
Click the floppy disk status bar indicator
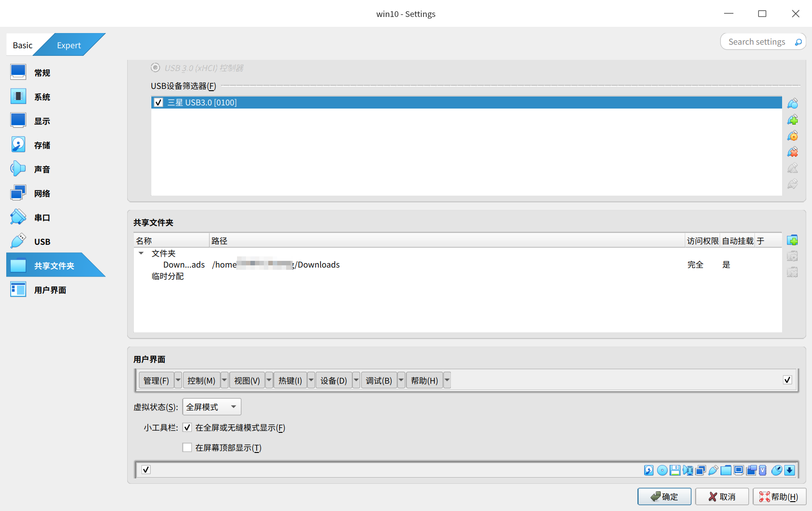pyautogui.click(x=675, y=470)
